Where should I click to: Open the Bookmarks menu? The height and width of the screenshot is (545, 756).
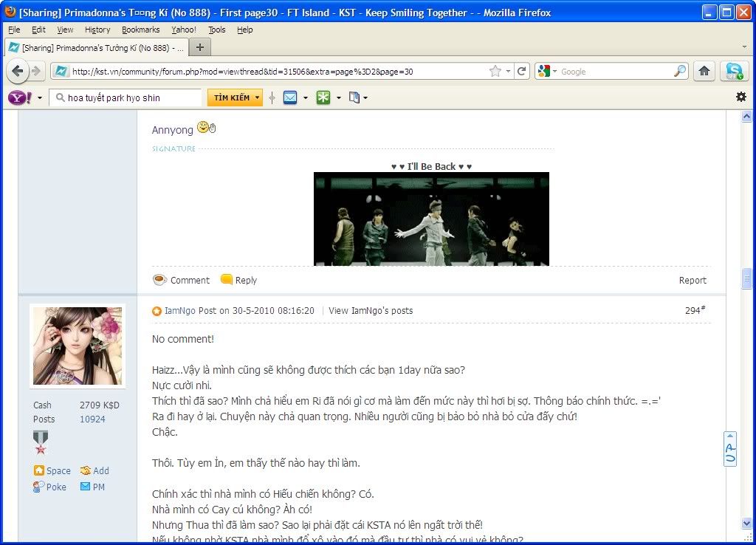[x=141, y=30]
